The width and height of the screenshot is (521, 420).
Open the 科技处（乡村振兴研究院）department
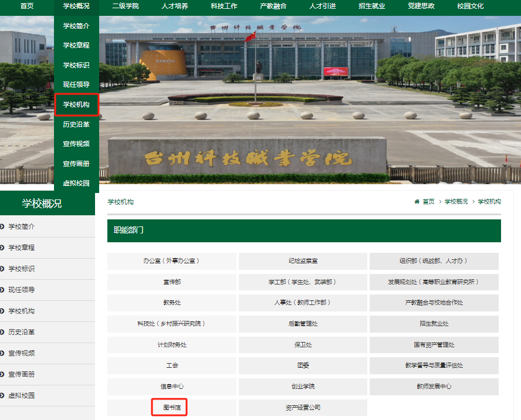point(172,324)
